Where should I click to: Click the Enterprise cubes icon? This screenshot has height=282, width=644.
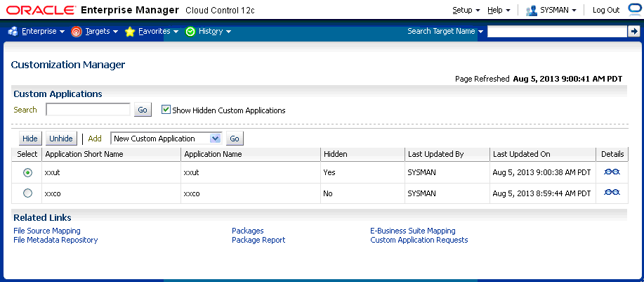(13, 31)
